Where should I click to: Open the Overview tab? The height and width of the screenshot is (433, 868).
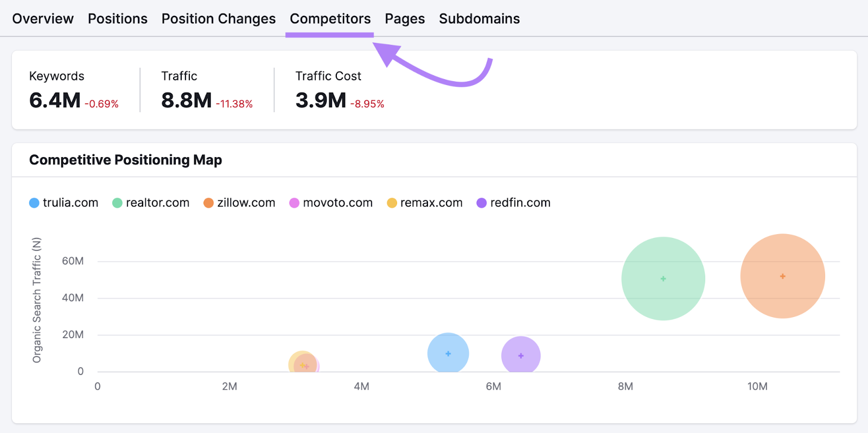(43, 18)
